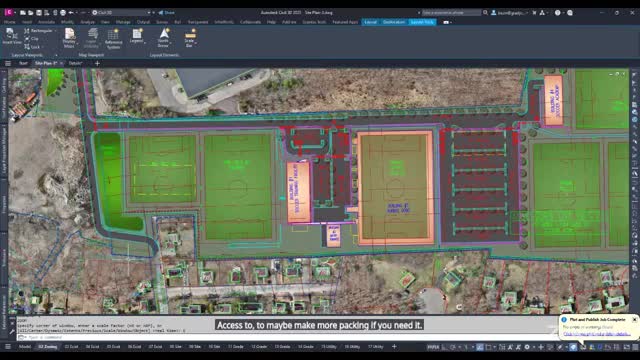Screen dimensions: 640x360
Task: Open the Display Maps tool
Action: point(69,38)
